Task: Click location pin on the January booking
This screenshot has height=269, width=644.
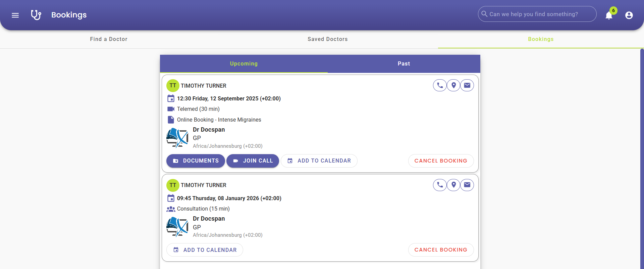Action: point(453,185)
